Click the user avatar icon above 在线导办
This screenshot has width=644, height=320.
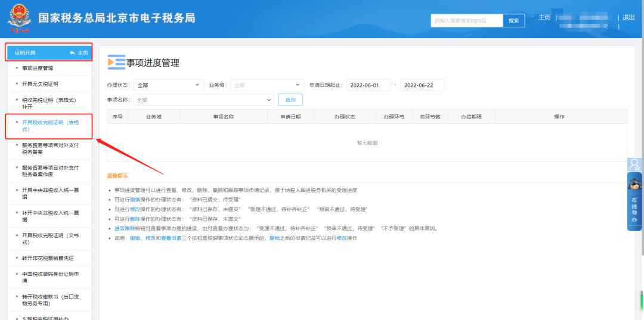point(634,164)
